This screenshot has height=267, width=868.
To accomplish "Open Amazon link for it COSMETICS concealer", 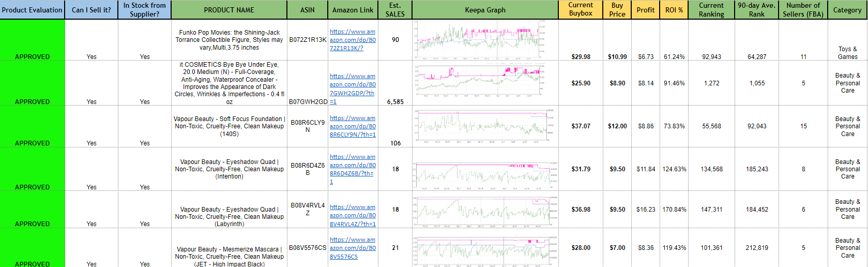I will [x=353, y=84].
